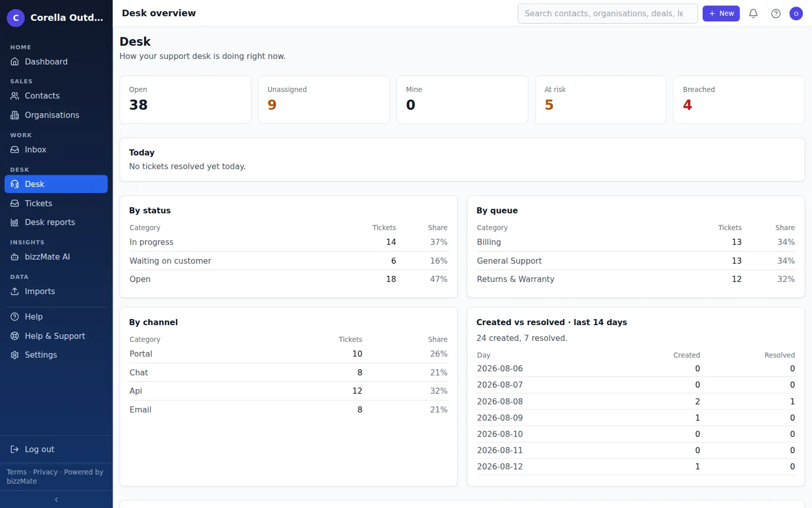Screen dimensions: 812x508
Task: Click the New button
Action: (x=721, y=14)
